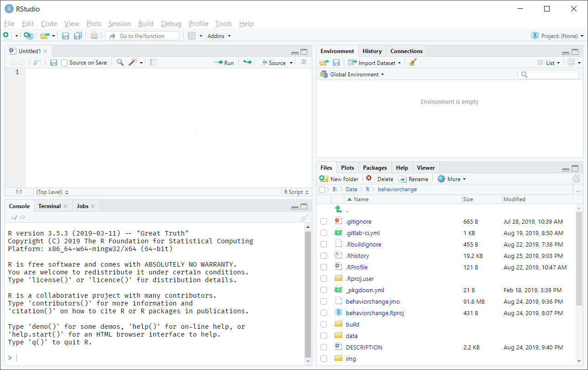Switch to the Packages tab
This screenshot has width=588, height=370.
click(x=375, y=168)
